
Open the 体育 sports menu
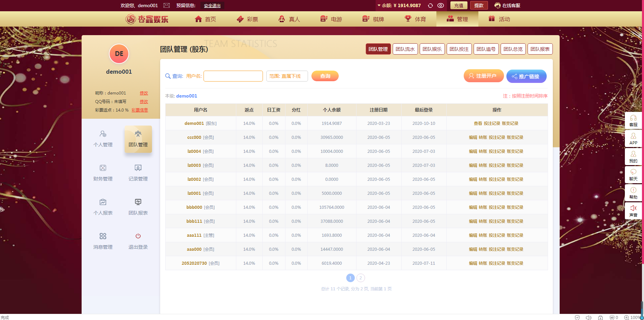(x=415, y=19)
